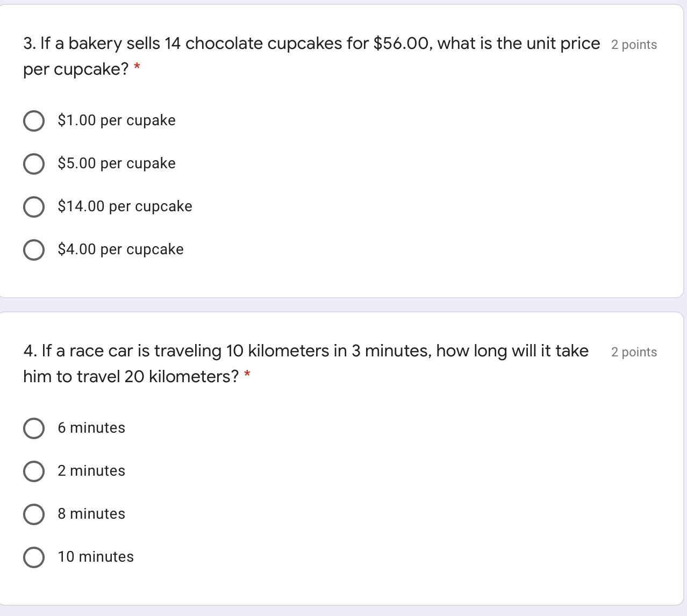The width and height of the screenshot is (687, 616).
Task: Click the "2 minutes" answer text
Action: (x=91, y=471)
